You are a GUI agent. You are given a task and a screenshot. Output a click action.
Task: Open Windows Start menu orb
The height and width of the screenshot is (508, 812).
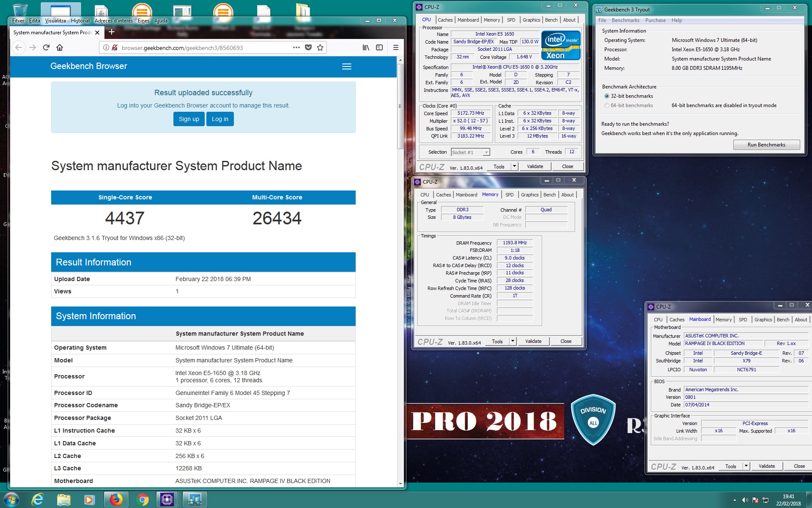pos(11,500)
